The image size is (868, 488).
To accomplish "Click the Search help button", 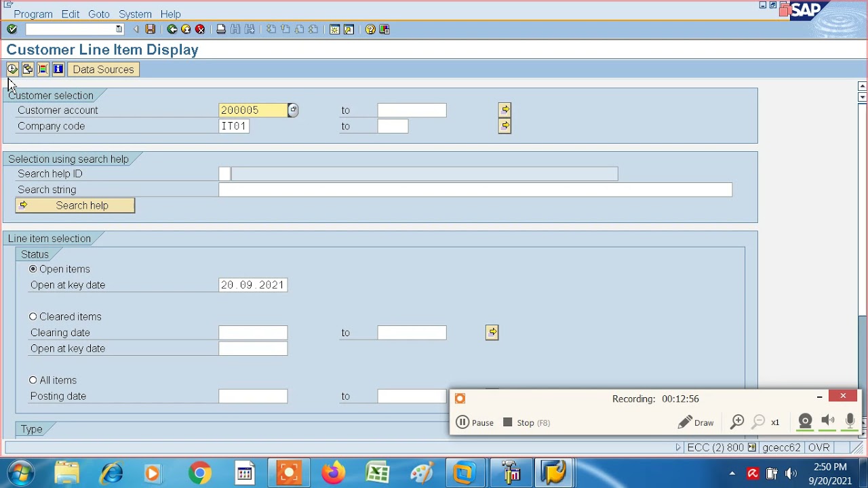I will coord(75,205).
